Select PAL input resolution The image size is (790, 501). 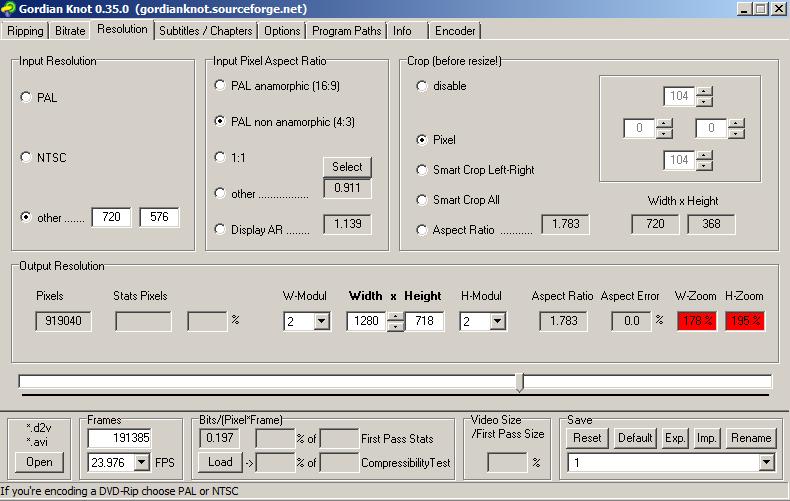pyautogui.click(x=26, y=97)
